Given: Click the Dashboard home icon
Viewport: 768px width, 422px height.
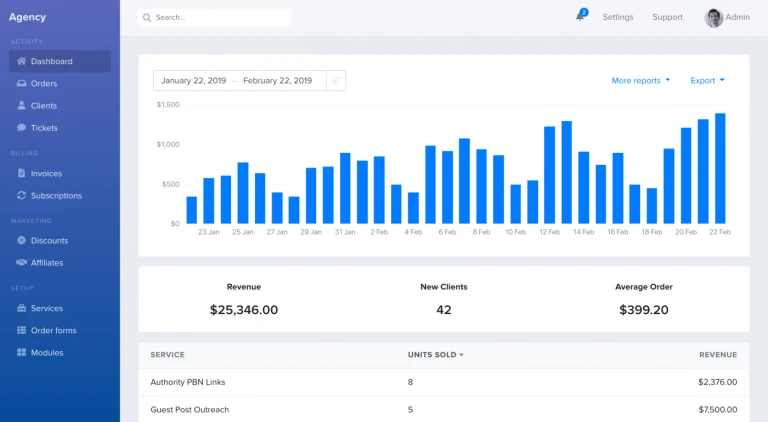Looking at the screenshot, I should click(21, 61).
